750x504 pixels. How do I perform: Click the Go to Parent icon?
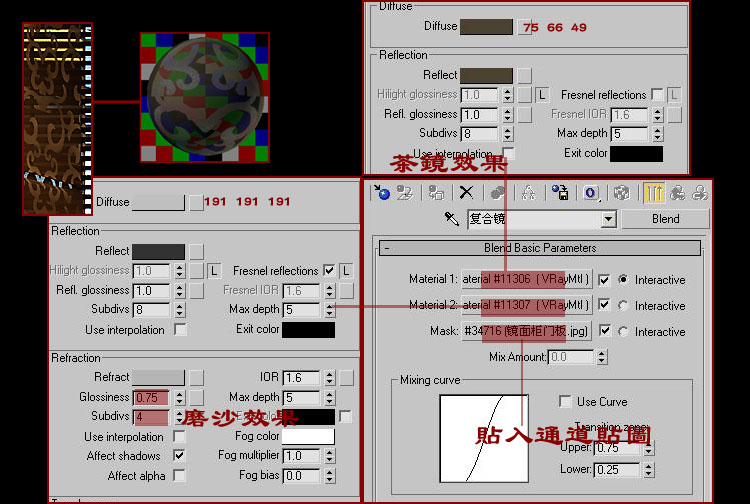click(678, 192)
